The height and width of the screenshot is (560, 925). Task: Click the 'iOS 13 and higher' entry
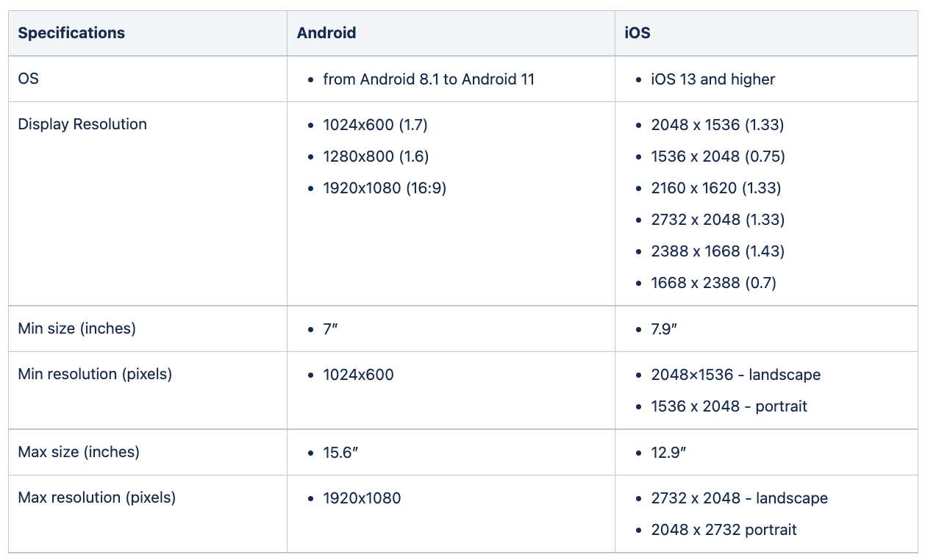click(712, 79)
